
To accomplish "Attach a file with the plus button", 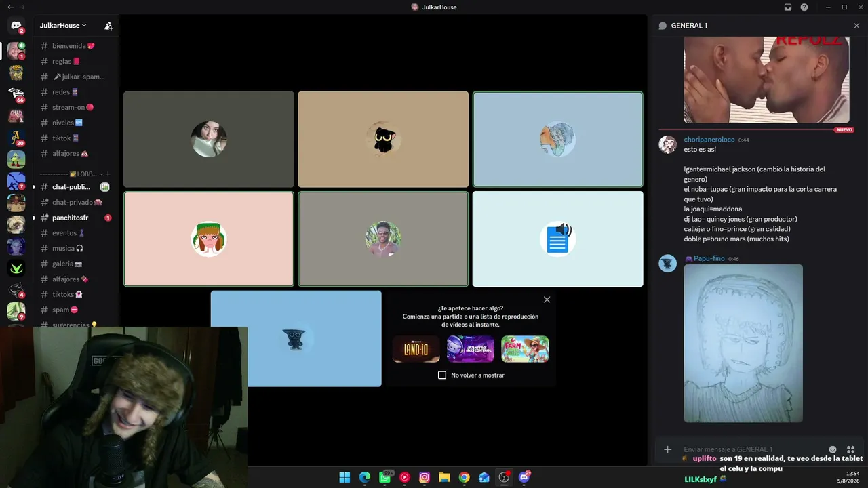I will (x=668, y=449).
